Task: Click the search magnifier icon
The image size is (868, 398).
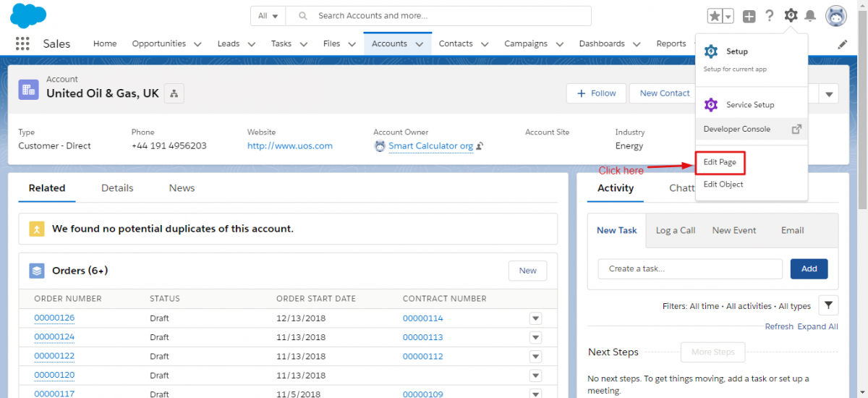Action: 303,16
